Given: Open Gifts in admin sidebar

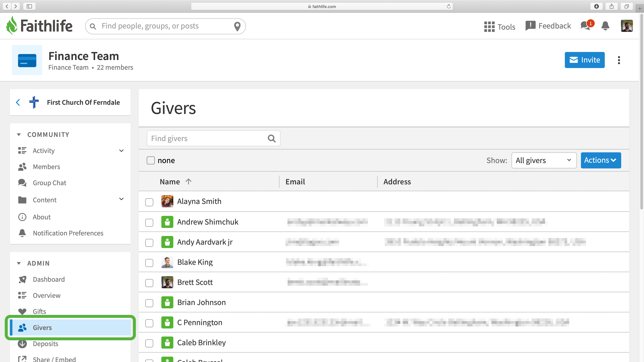Looking at the screenshot, I should [39, 312].
